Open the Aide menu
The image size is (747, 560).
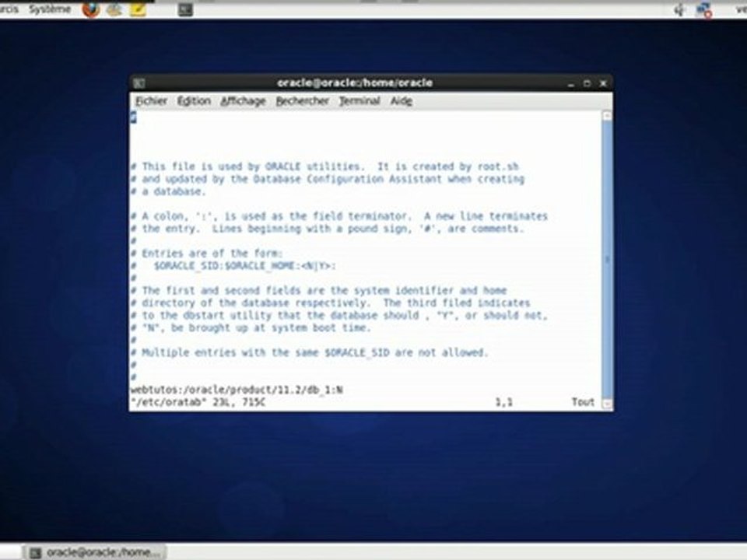(x=402, y=101)
